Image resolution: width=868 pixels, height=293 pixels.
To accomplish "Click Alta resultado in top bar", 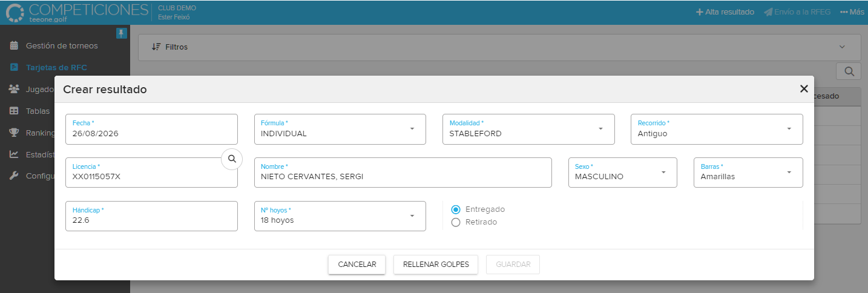I will click(725, 12).
